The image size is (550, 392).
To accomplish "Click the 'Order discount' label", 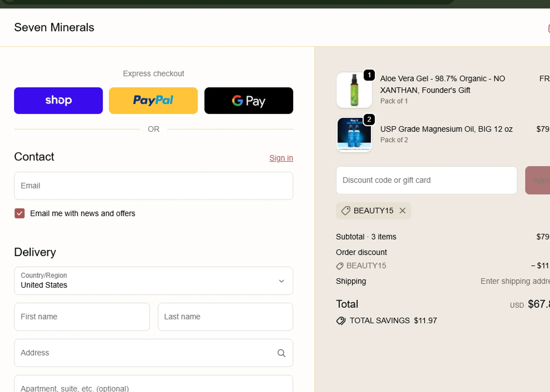I will (x=361, y=252).
